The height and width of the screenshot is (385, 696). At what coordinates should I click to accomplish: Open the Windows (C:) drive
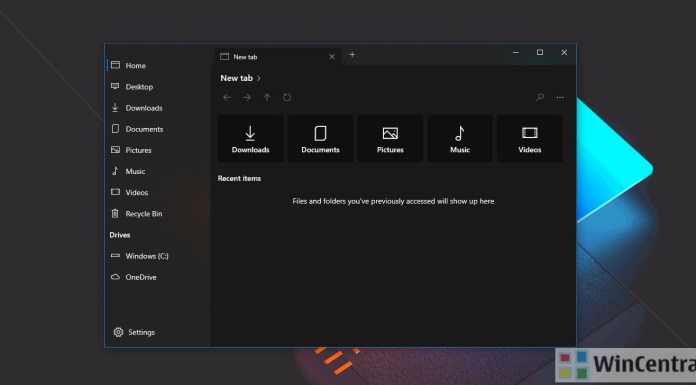[x=158, y=256]
